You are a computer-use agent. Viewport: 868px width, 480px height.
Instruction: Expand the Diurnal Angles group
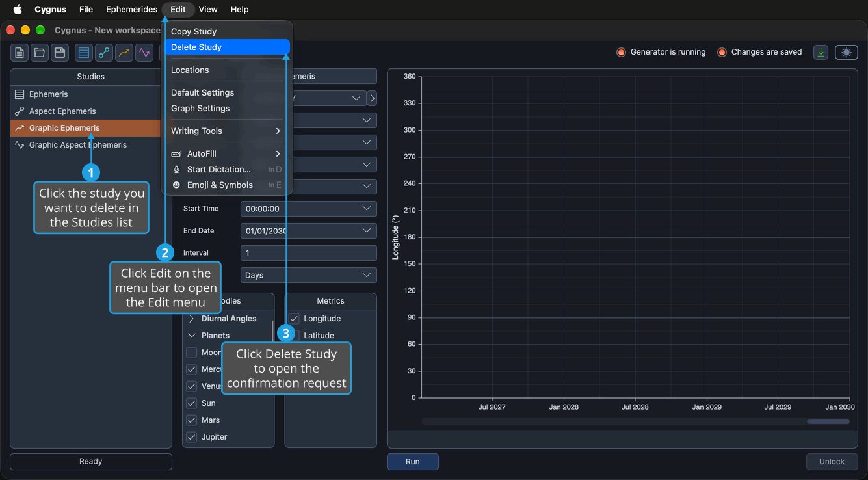[x=192, y=319]
